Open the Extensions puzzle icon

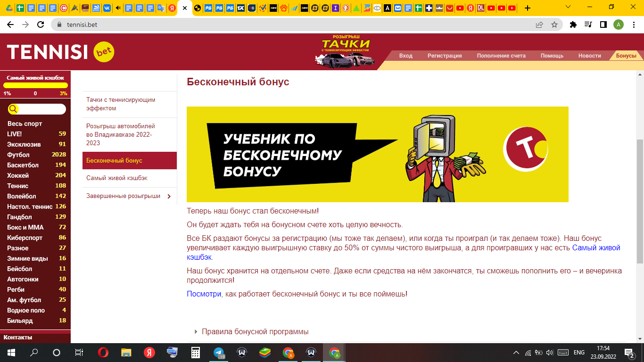point(573,25)
